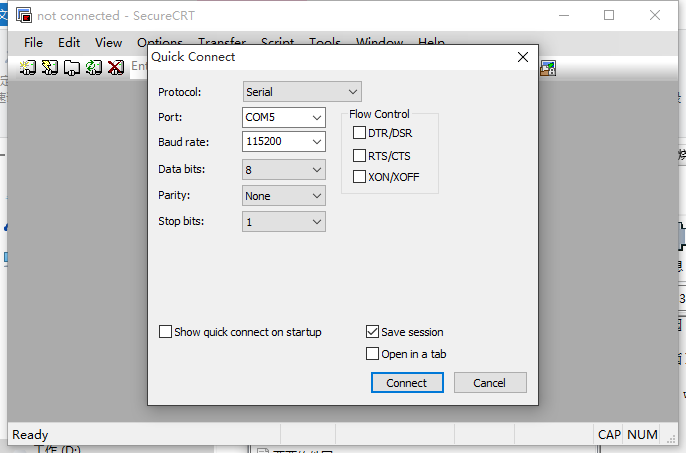The image size is (686, 453).
Task: Click the Enter host input field in toolbar
Action: 139,67
